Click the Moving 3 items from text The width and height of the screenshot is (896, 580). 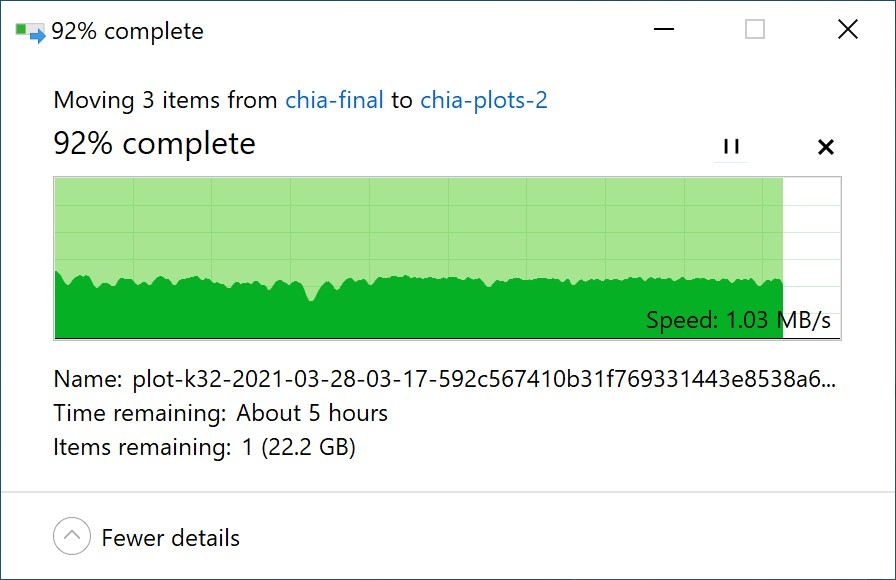pyautogui.click(x=165, y=100)
